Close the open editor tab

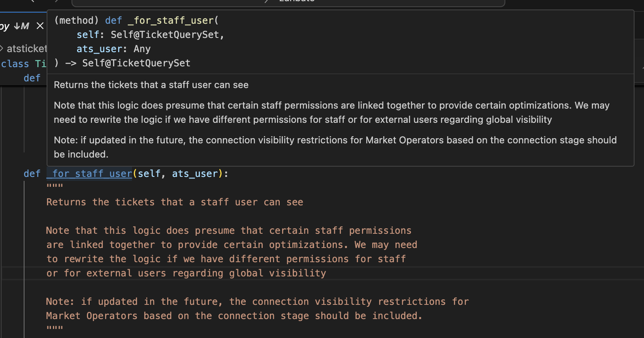click(x=40, y=26)
